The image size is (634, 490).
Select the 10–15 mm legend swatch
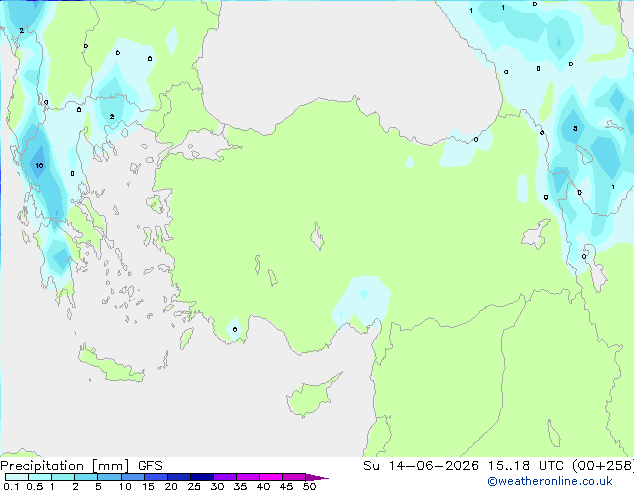tap(133, 477)
